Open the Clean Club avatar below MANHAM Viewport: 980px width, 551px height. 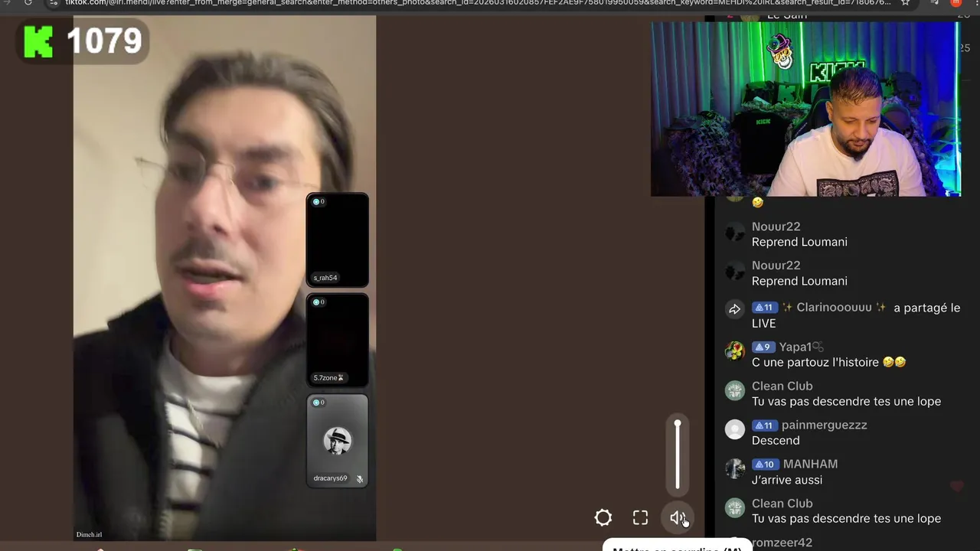[x=735, y=507]
